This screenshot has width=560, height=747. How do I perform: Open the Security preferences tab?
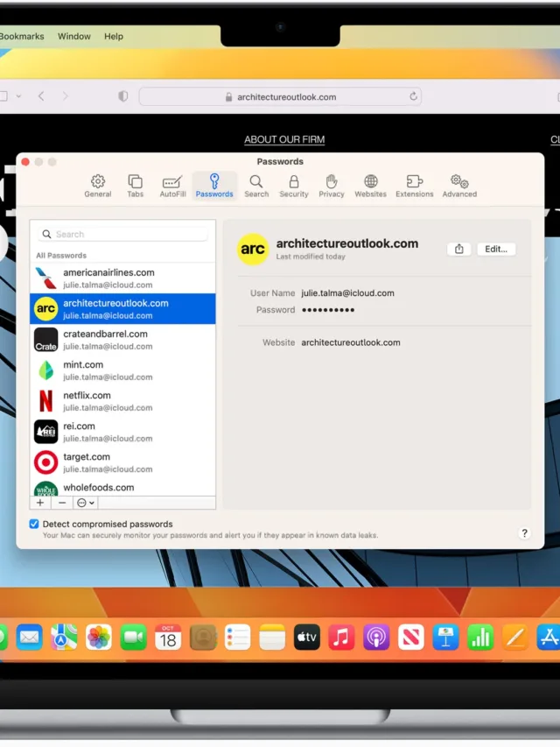[x=294, y=186]
